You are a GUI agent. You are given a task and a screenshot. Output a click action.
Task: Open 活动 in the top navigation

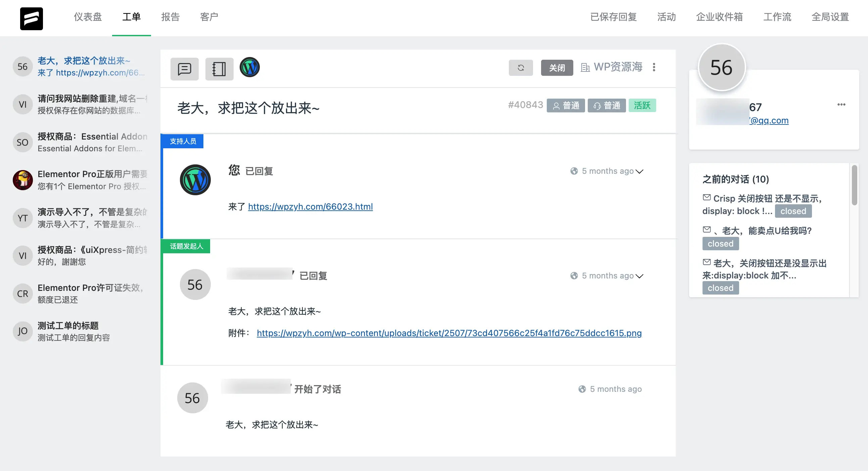pyautogui.click(x=666, y=17)
